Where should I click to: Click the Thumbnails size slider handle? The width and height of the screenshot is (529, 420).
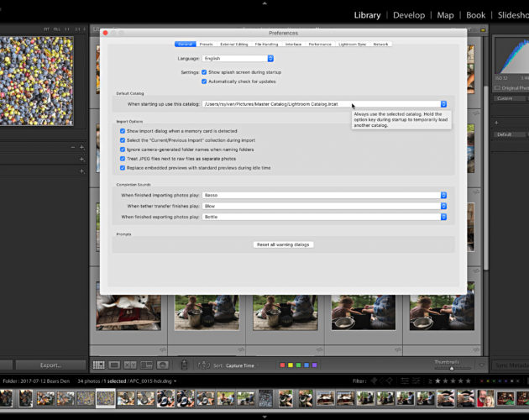pos(452,369)
